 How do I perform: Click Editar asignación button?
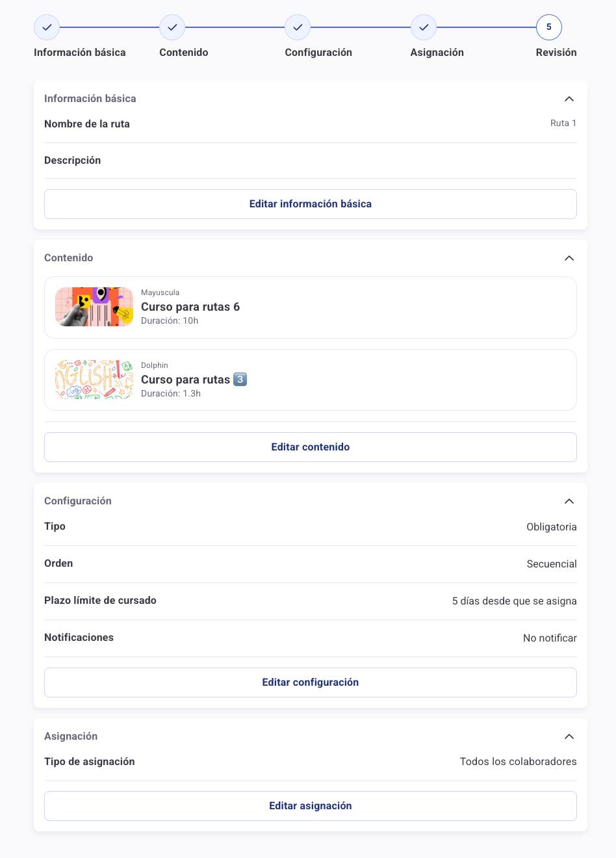pos(311,806)
